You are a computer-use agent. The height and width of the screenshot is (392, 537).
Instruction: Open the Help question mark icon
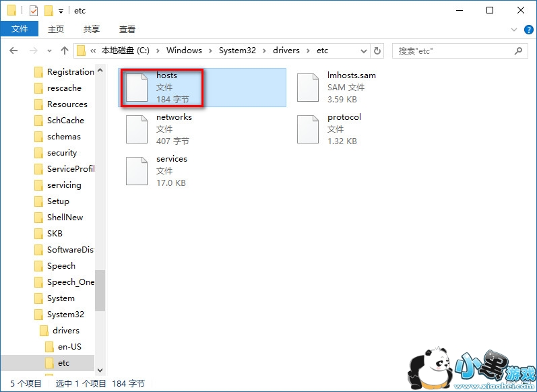[x=528, y=30]
